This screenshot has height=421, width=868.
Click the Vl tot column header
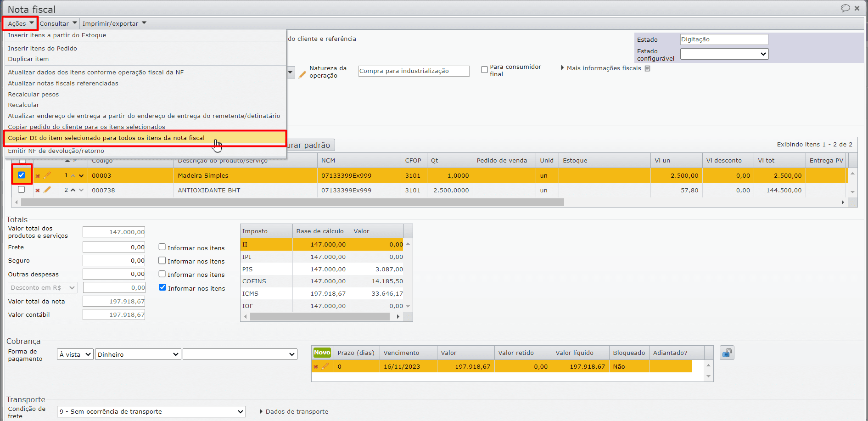779,161
